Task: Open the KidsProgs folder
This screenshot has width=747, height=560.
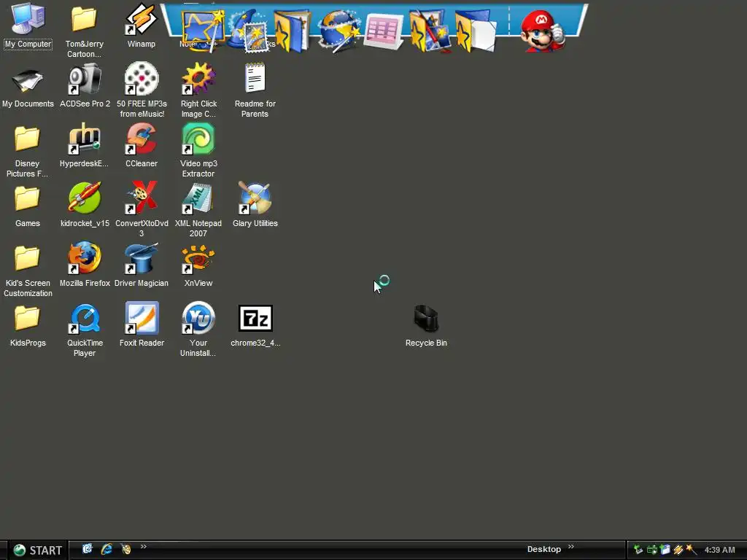Action: click(x=28, y=326)
